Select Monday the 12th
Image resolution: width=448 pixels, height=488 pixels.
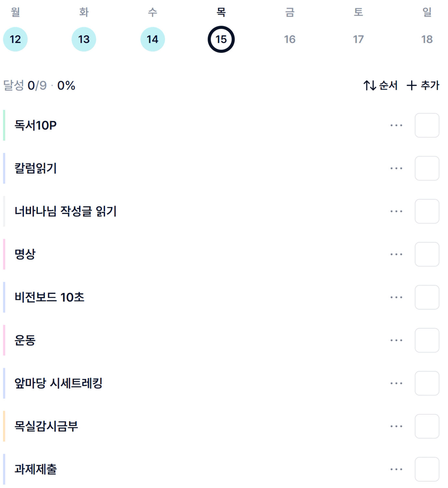[x=15, y=39]
